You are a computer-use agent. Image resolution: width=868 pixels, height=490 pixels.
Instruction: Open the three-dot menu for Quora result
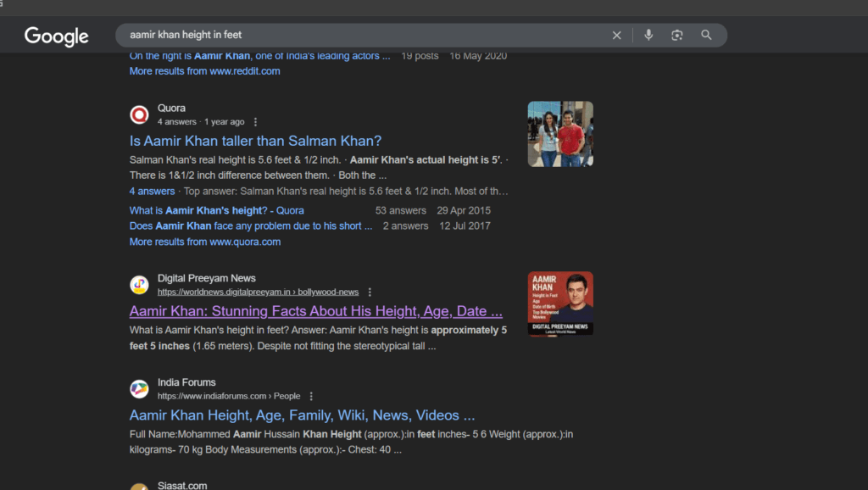255,122
